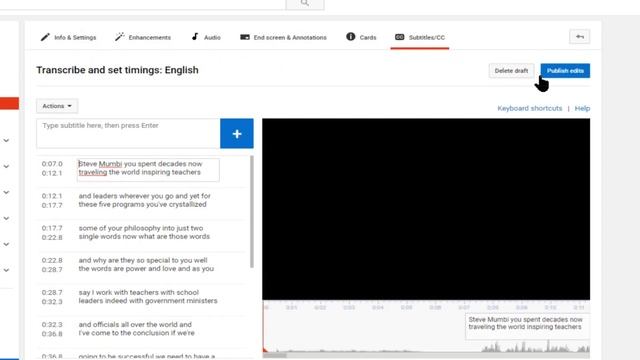Select caption 'and officials all over the world'
This screenshot has height=360, width=640.
coord(136,329)
